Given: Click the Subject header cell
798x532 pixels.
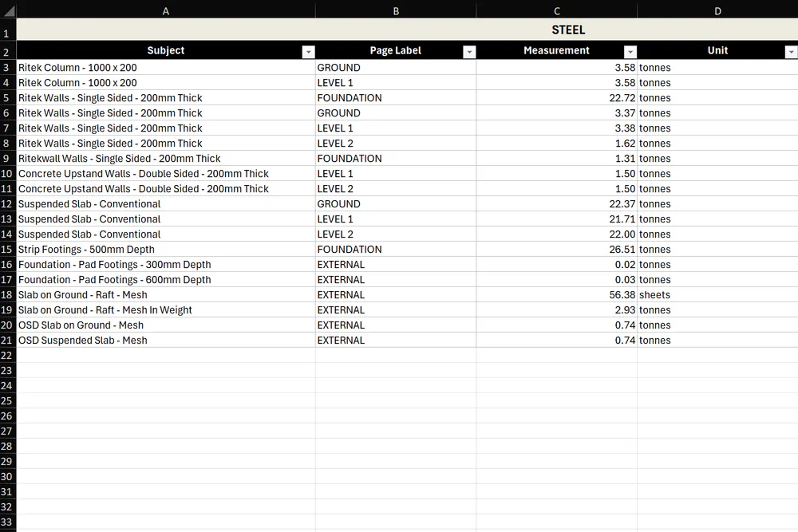Looking at the screenshot, I should click(166, 50).
